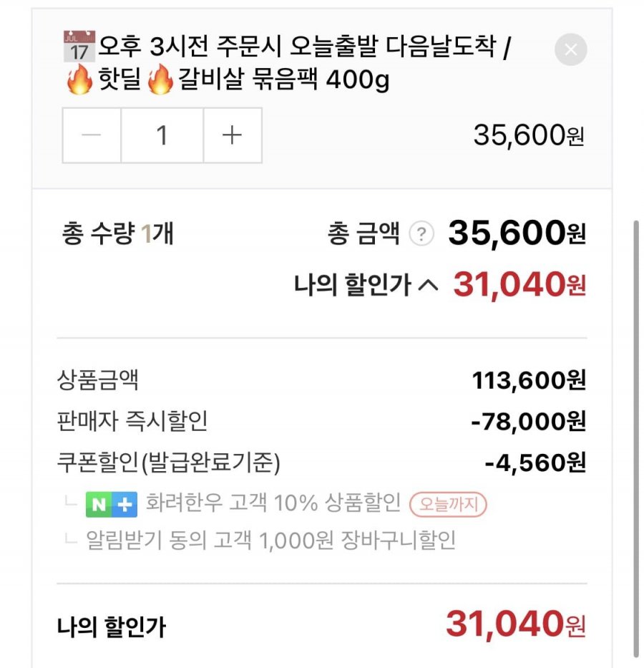This screenshot has width=644, height=668.
Task: Click the fire emoji before 핫딜
Action: point(79,80)
